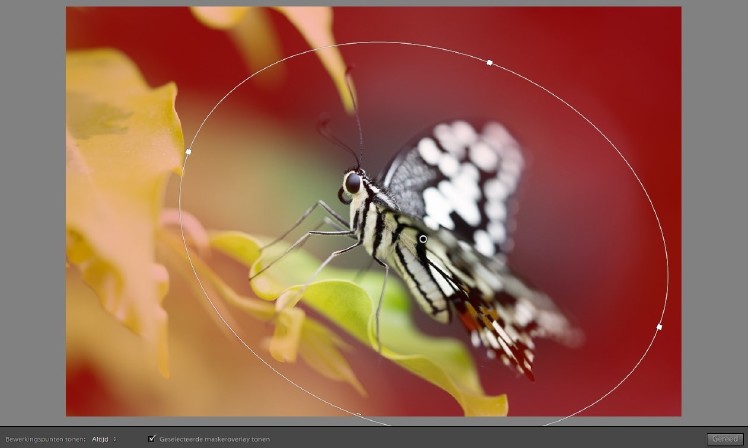748x448 pixels.
Task: Click the 'Gereed' button
Action: pyautogui.click(x=725, y=439)
